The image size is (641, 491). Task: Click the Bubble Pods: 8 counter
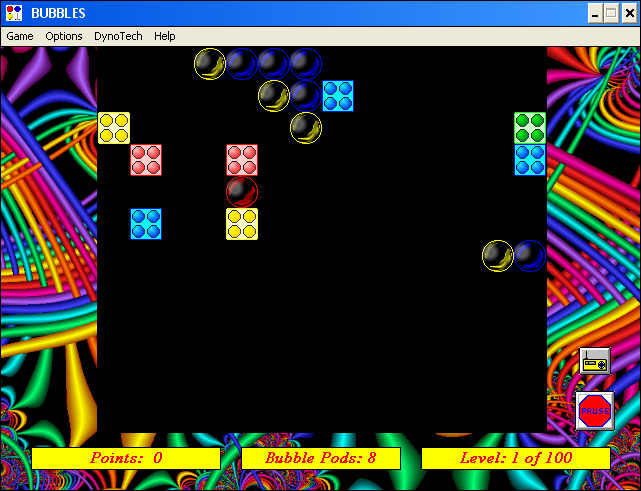click(321, 458)
